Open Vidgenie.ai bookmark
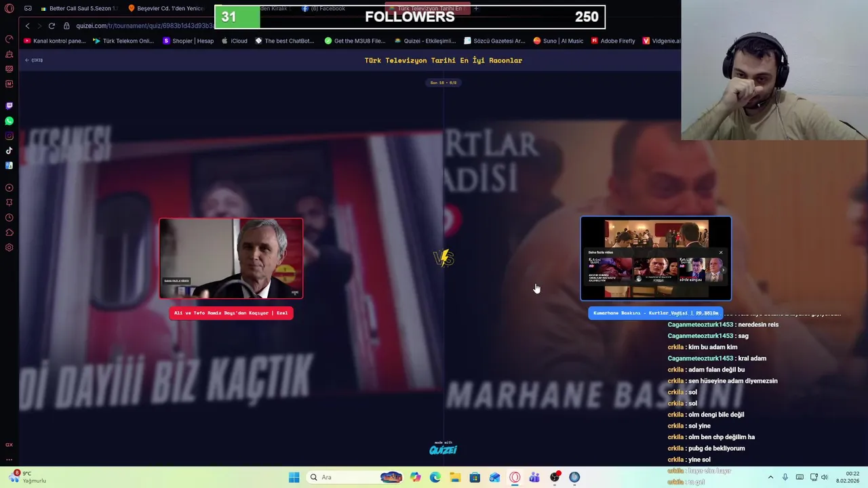This screenshot has width=868, height=488. (661, 41)
